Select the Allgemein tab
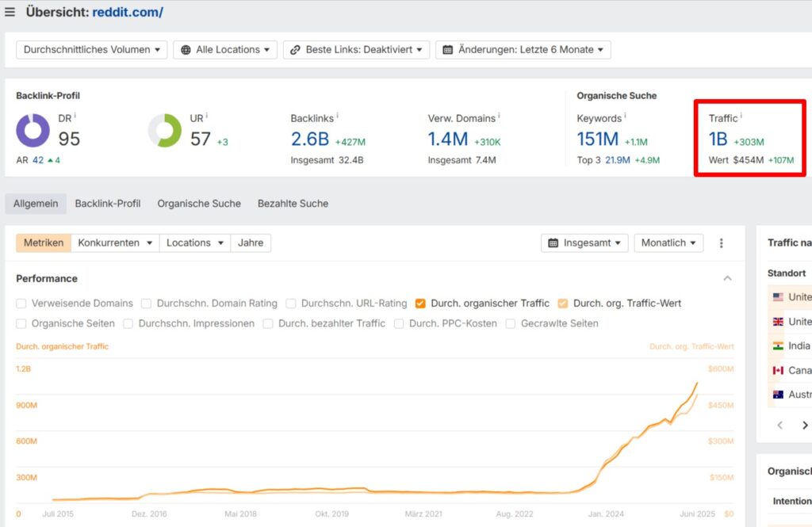This screenshot has height=527, width=812. pos(36,204)
